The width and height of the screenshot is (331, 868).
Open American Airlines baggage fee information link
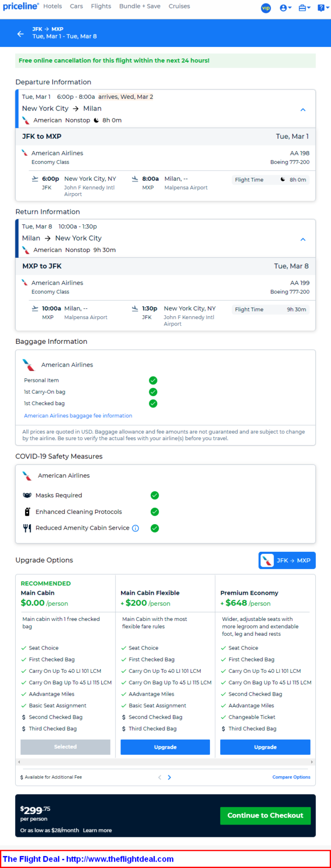coord(78,416)
